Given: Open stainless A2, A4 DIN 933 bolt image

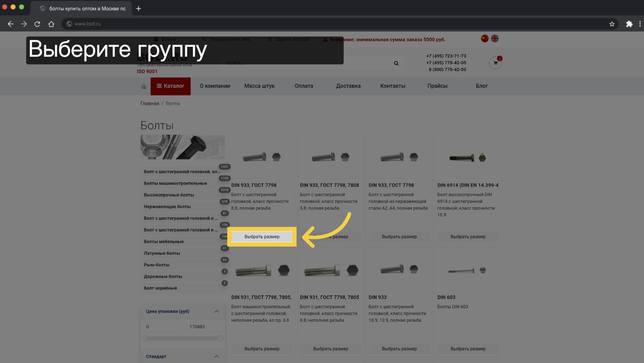Looking at the screenshot, I should [x=399, y=157].
